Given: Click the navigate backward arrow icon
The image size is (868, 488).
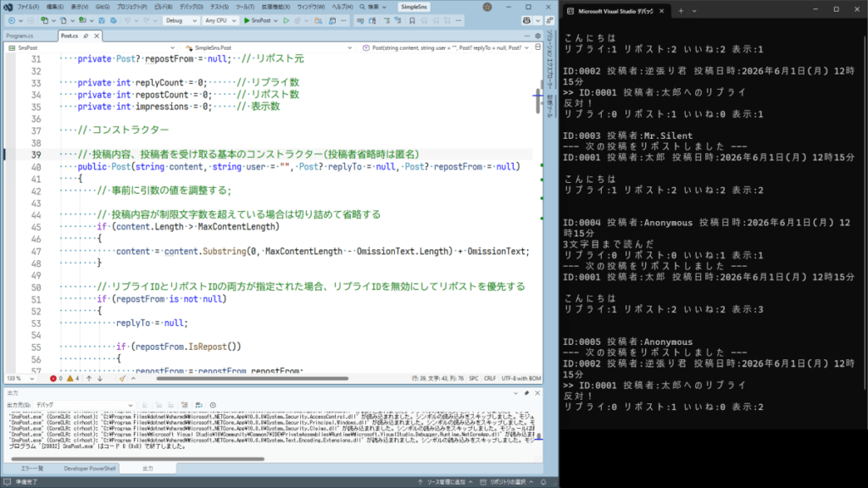Looking at the screenshot, I should [12, 20].
